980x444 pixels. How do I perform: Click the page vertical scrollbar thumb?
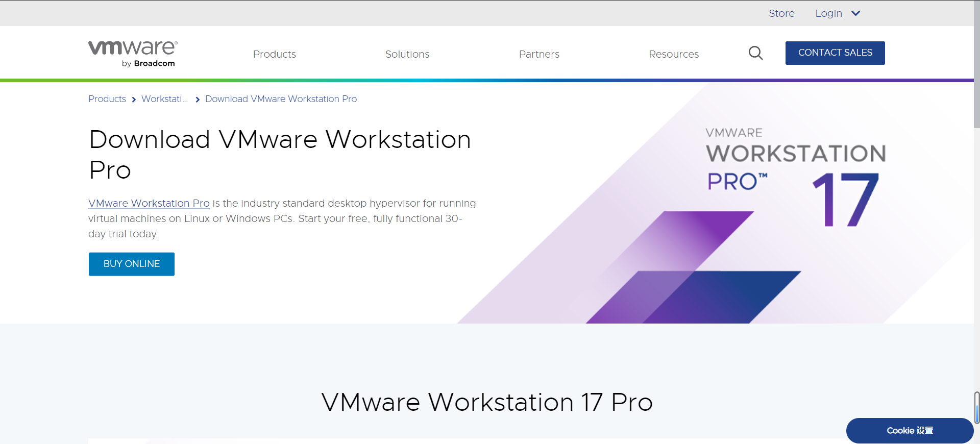(976, 64)
